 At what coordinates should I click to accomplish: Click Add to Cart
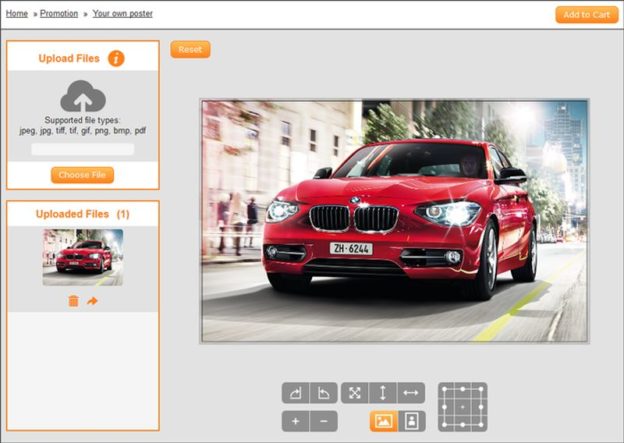coord(587,15)
